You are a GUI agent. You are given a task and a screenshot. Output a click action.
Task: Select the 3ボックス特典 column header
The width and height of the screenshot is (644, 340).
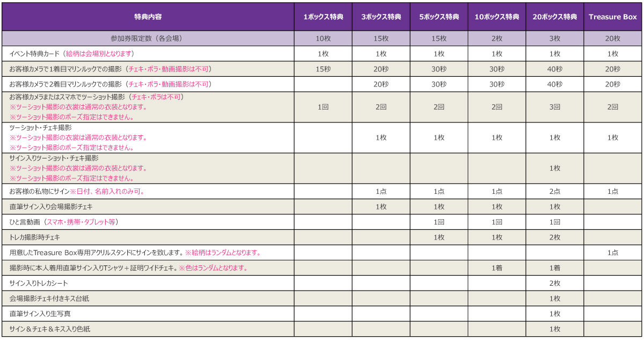point(381,17)
